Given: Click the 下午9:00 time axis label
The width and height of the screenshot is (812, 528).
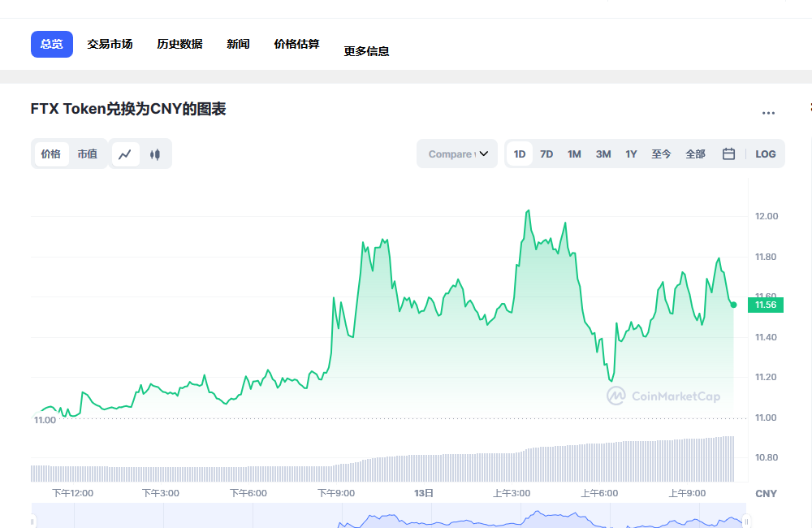Looking at the screenshot, I should pyautogui.click(x=336, y=493).
